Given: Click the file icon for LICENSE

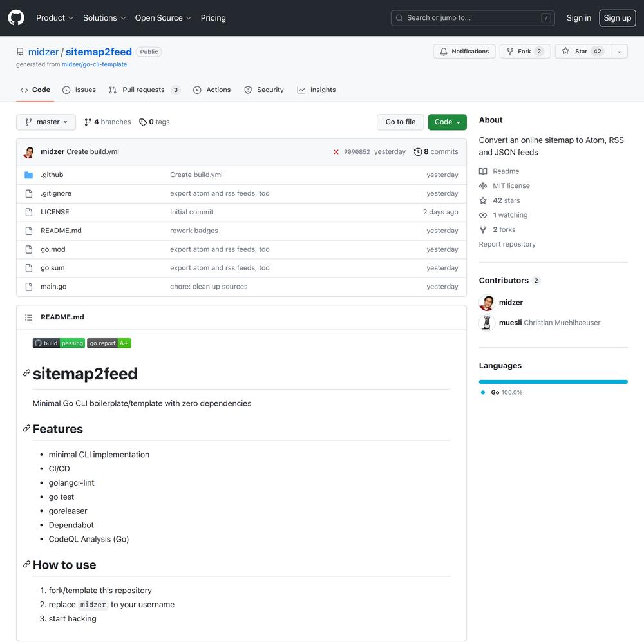Looking at the screenshot, I should coord(29,212).
